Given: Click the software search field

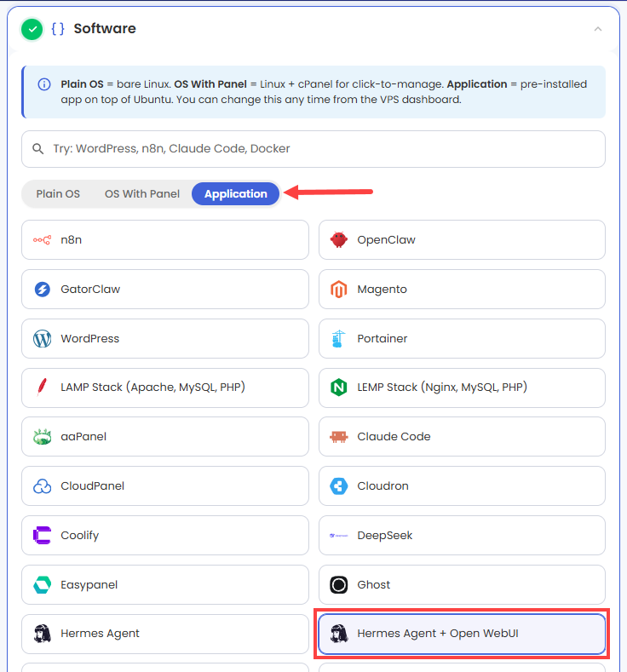Looking at the screenshot, I should click(x=313, y=149).
